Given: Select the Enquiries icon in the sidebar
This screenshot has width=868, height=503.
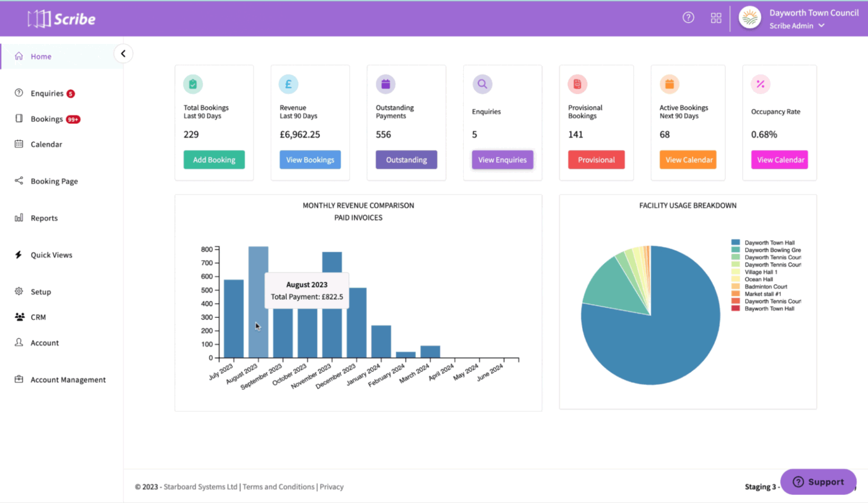Looking at the screenshot, I should (x=18, y=93).
